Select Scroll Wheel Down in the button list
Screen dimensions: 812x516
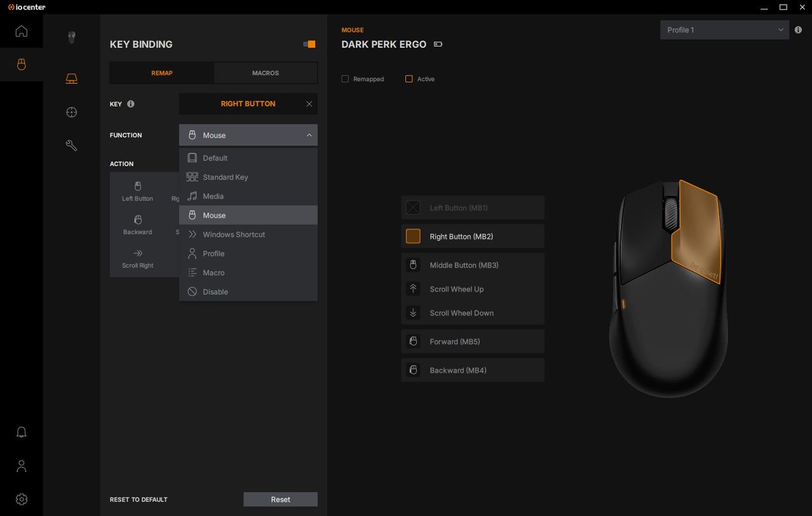coord(473,313)
